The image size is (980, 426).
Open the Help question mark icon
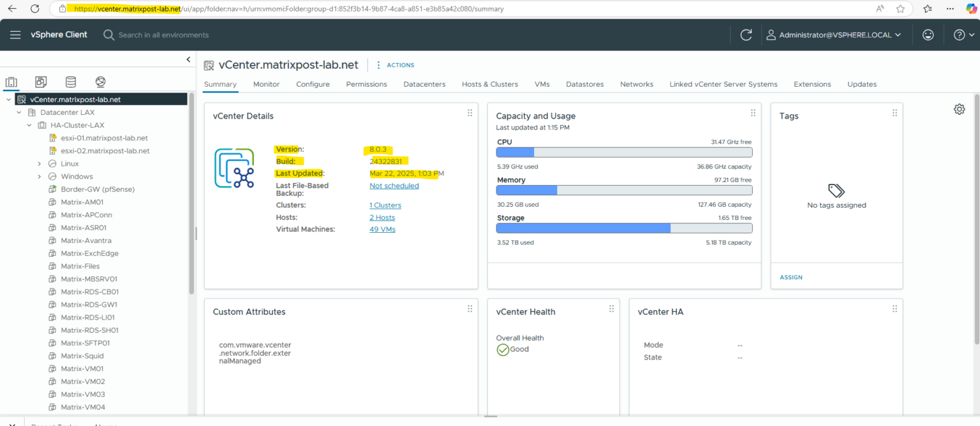coord(960,34)
